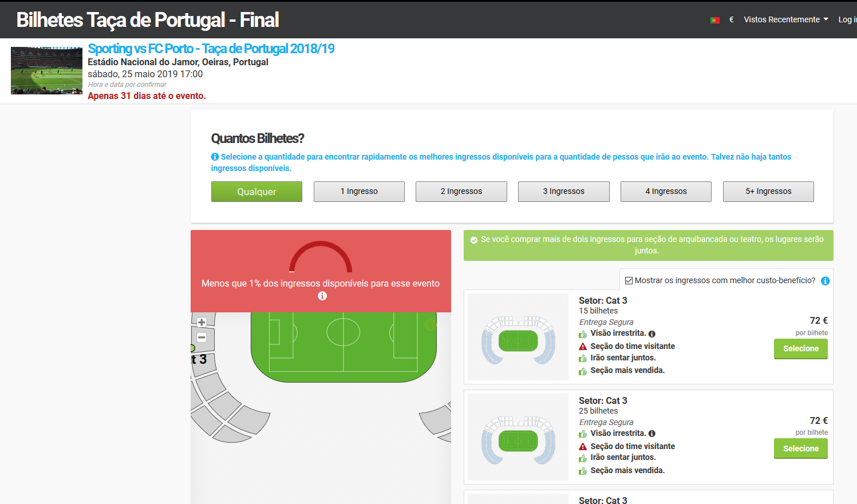The width and height of the screenshot is (857, 504).
Task: Click Seção do time visitante in 15 bilhetes listing
Action: (633, 346)
